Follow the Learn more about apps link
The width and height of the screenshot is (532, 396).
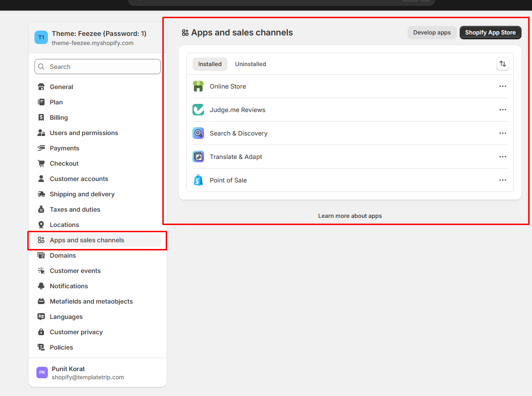click(x=350, y=216)
